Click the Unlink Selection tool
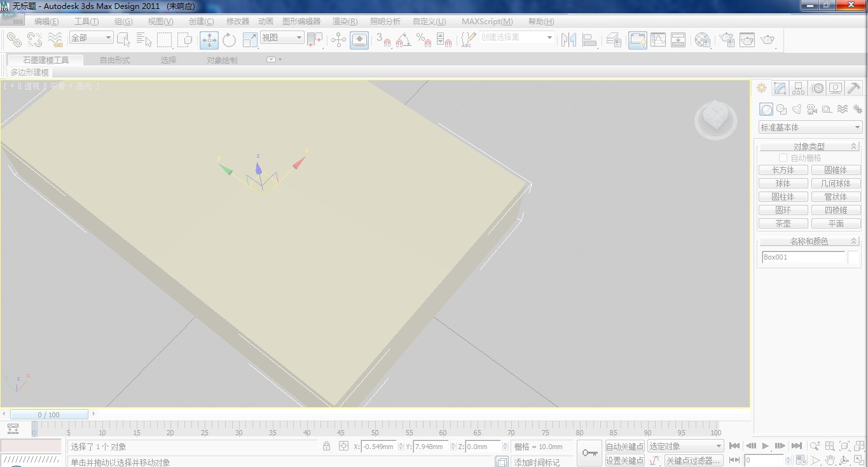This screenshot has height=467, width=868. click(x=35, y=40)
